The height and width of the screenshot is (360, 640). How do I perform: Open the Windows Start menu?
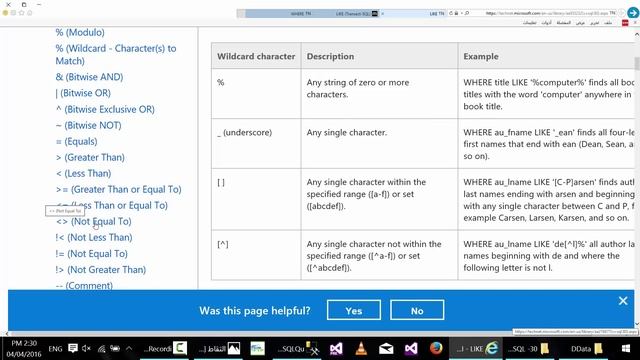(625, 349)
